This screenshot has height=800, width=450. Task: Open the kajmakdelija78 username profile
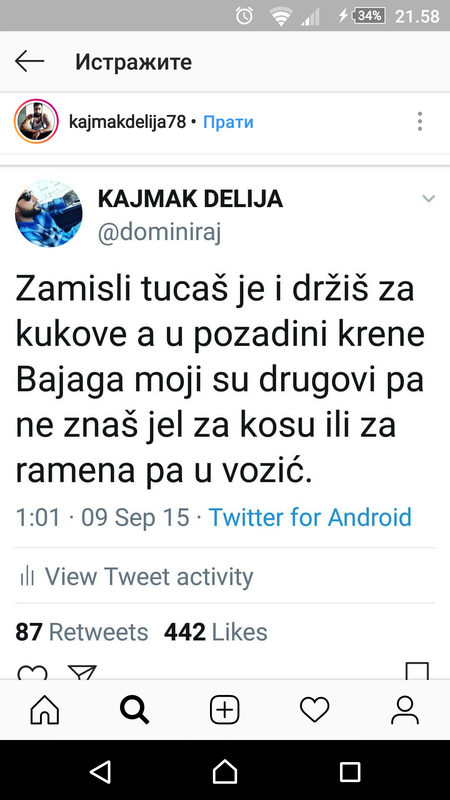point(127,122)
